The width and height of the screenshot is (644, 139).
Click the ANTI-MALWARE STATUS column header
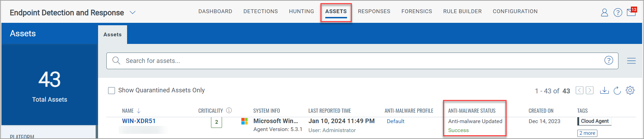pyautogui.click(x=472, y=111)
